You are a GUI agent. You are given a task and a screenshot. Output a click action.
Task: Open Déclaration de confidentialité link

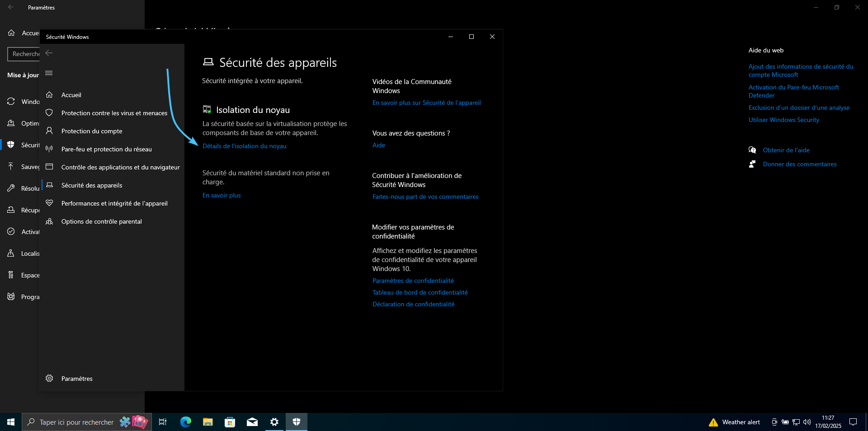click(x=414, y=304)
